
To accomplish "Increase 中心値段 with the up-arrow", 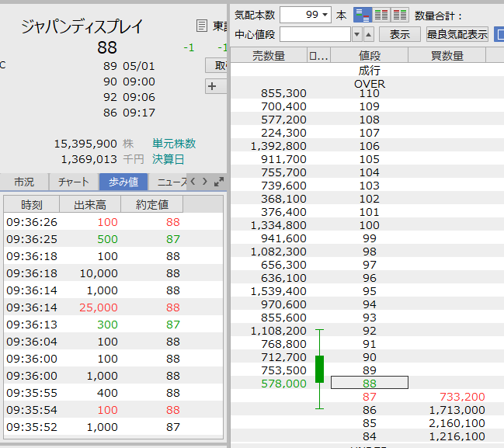I will click(x=368, y=34).
